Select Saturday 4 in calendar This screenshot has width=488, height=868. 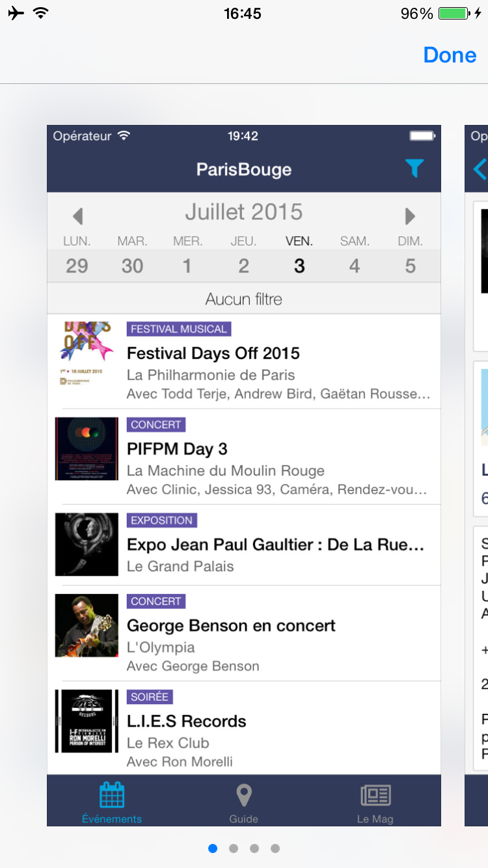(355, 265)
